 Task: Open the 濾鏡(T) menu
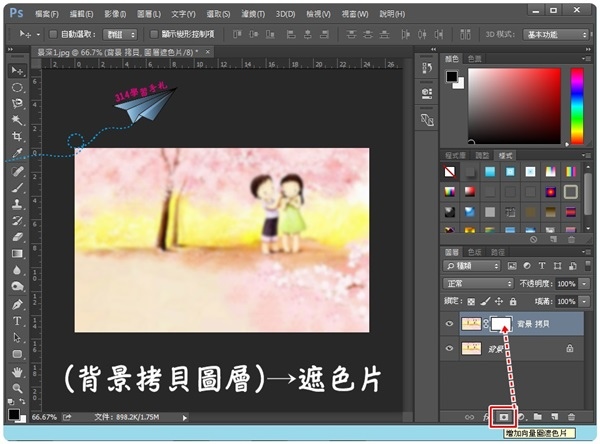(x=253, y=14)
